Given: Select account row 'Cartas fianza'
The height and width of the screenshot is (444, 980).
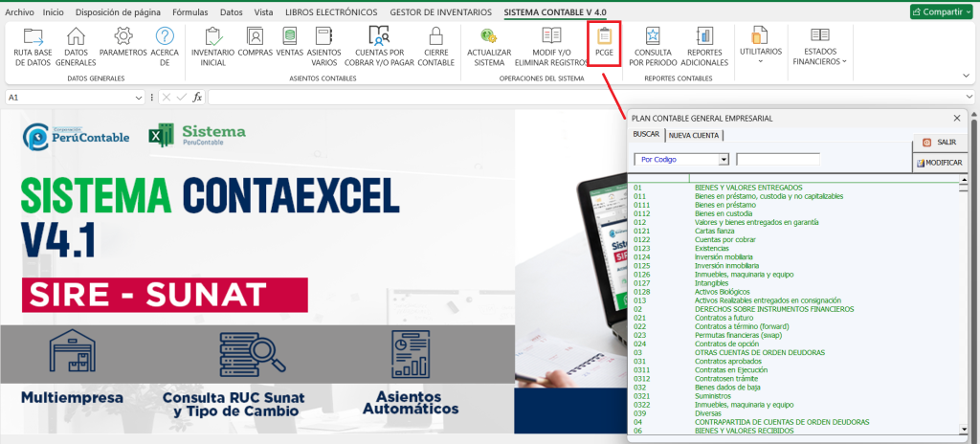Looking at the screenshot, I should click(x=793, y=231).
